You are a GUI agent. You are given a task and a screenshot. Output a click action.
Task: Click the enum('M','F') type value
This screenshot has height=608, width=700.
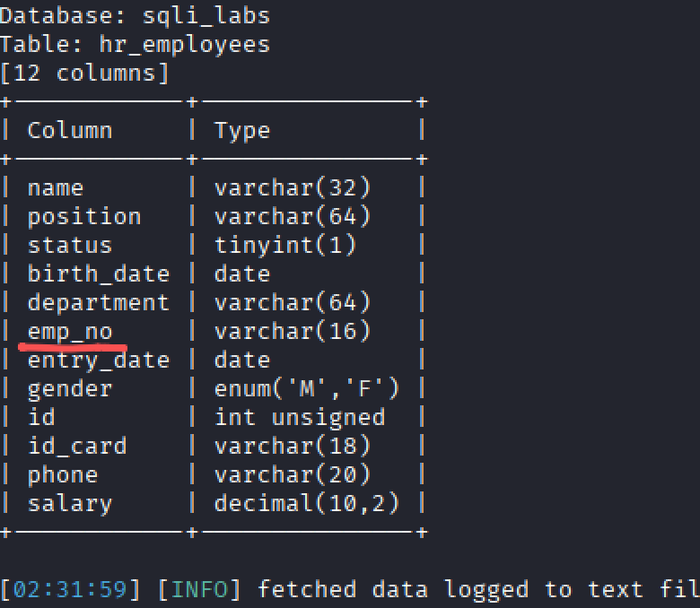(307, 388)
